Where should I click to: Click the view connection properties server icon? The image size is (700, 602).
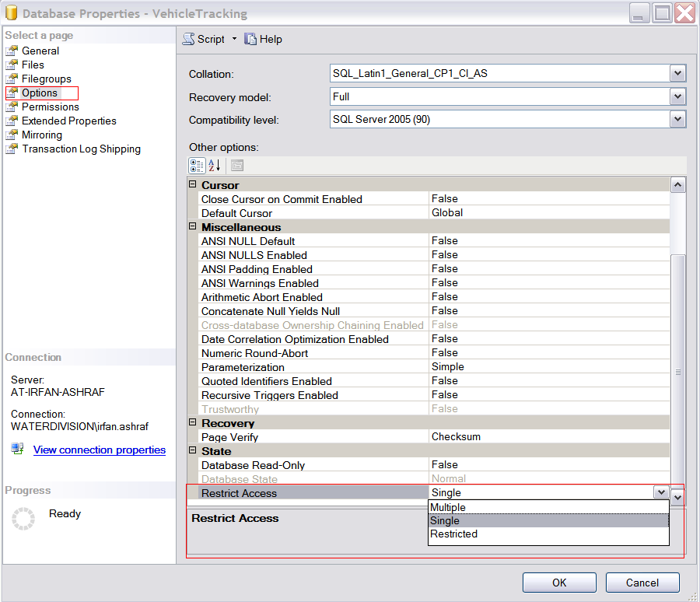click(x=18, y=449)
